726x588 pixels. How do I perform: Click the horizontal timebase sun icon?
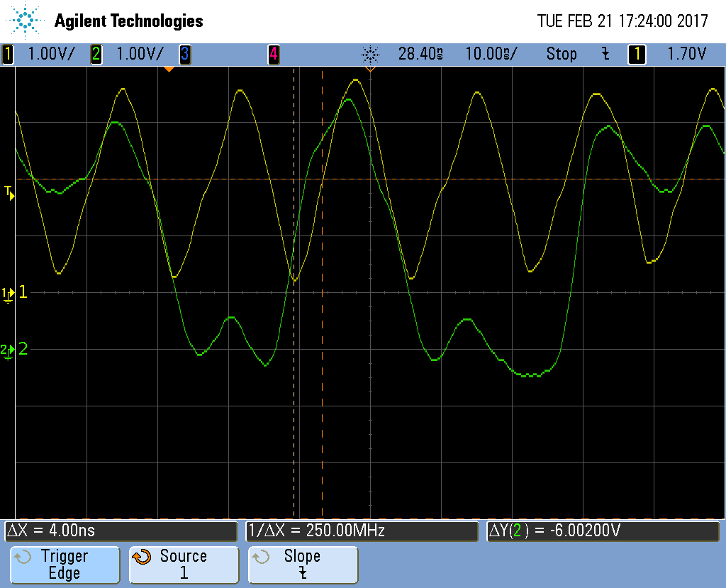(370, 54)
